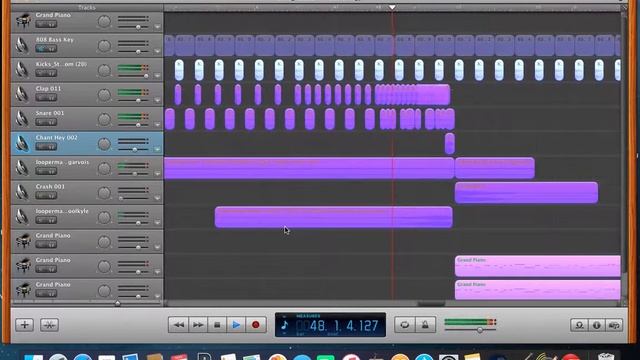Mute the looperma...oolkyfe track
This screenshot has height=360, width=640.
click(41, 220)
